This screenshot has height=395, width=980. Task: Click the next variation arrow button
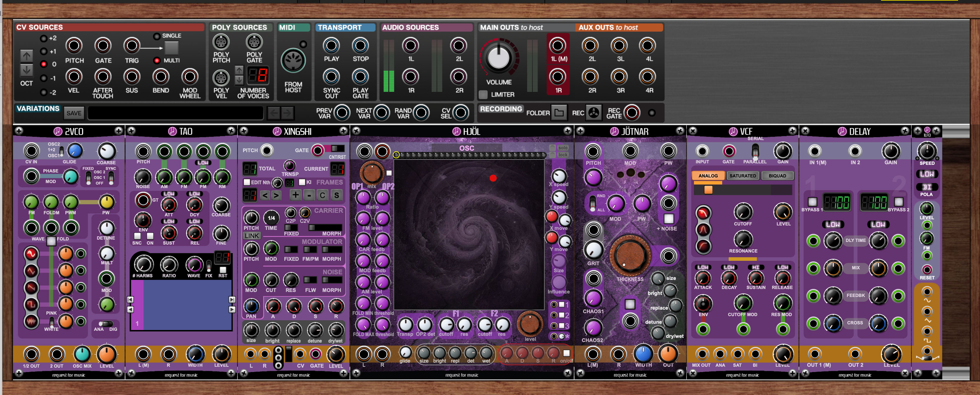click(x=288, y=113)
